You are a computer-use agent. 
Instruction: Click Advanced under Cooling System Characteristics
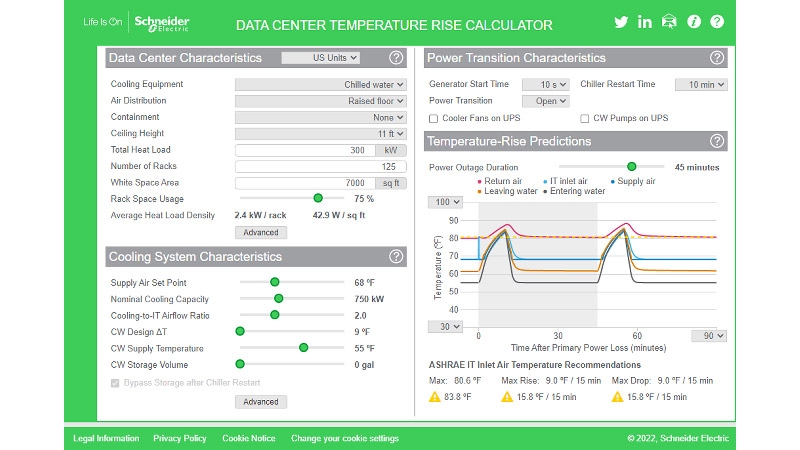coord(261,402)
